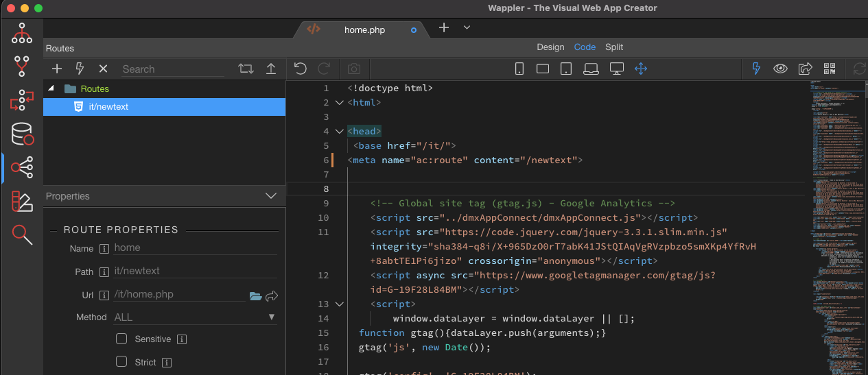The width and height of the screenshot is (868, 375).
Task: Collapse the Properties panel chevron
Action: 271,196
